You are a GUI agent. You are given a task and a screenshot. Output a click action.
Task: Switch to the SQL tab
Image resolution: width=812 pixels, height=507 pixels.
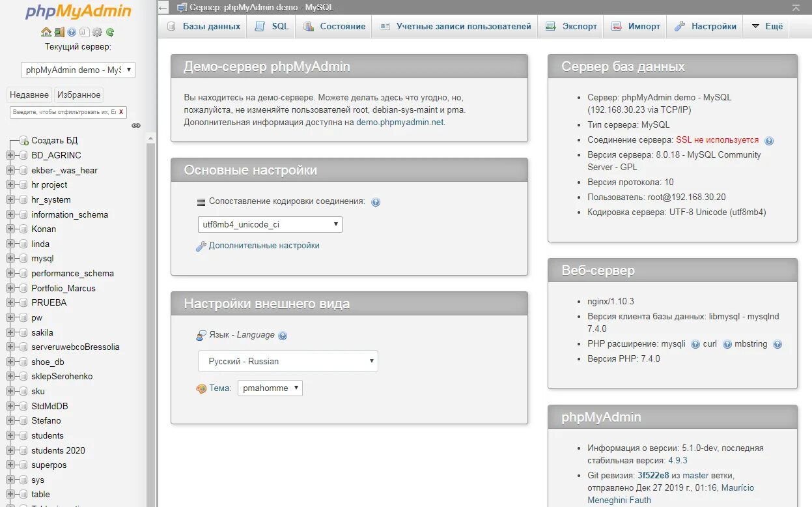[272, 26]
